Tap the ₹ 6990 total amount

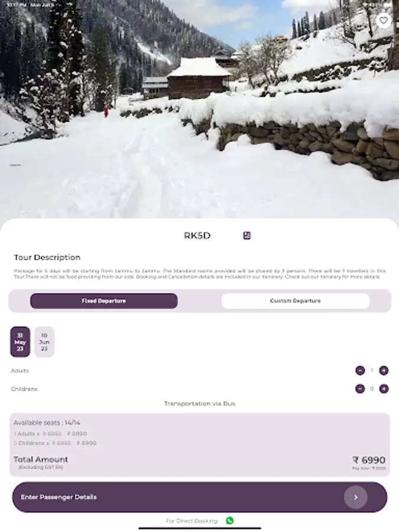pos(369,460)
